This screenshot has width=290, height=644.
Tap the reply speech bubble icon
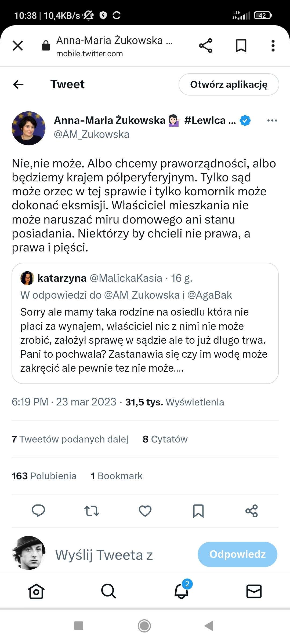(38, 511)
